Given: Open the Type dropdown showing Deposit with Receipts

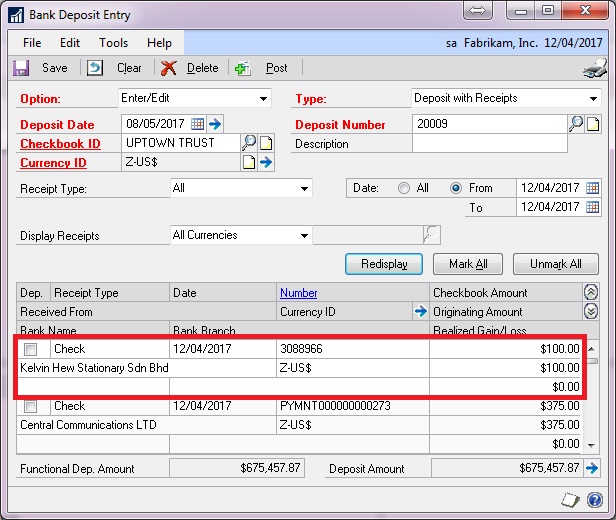Looking at the screenshot, I should [506, 98].
